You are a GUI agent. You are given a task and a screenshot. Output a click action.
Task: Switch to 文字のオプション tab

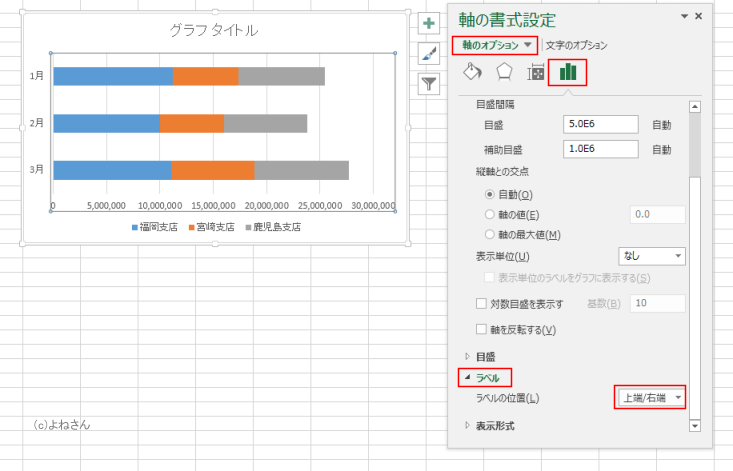(x=576, y=45)
